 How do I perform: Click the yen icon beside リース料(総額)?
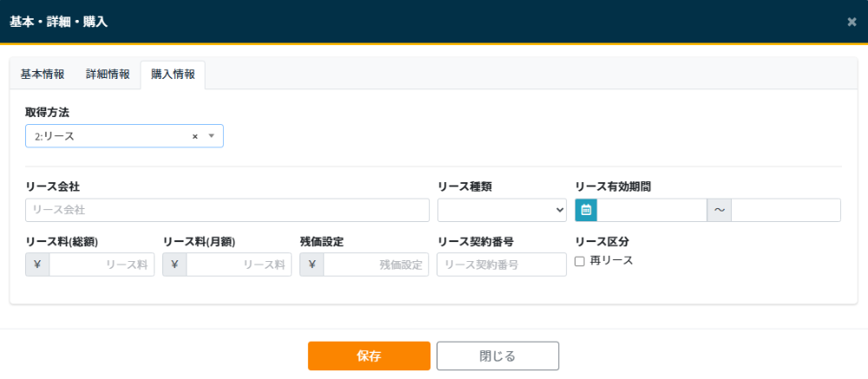[x=38, y=265]
